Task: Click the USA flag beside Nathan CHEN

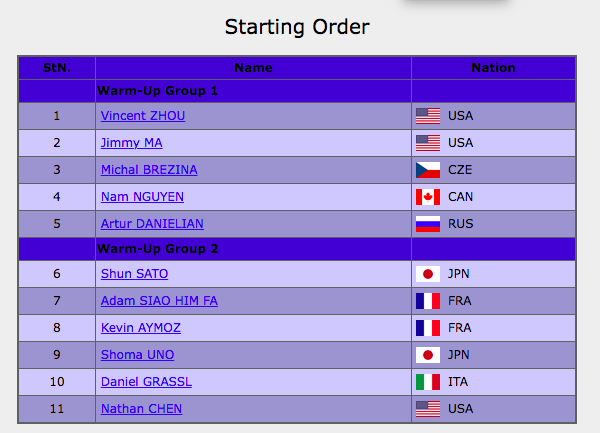Action: coord(428,409)
